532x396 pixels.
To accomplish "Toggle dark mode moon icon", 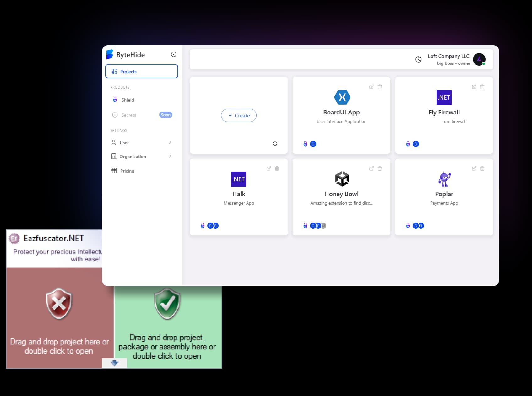I will 419,59.
